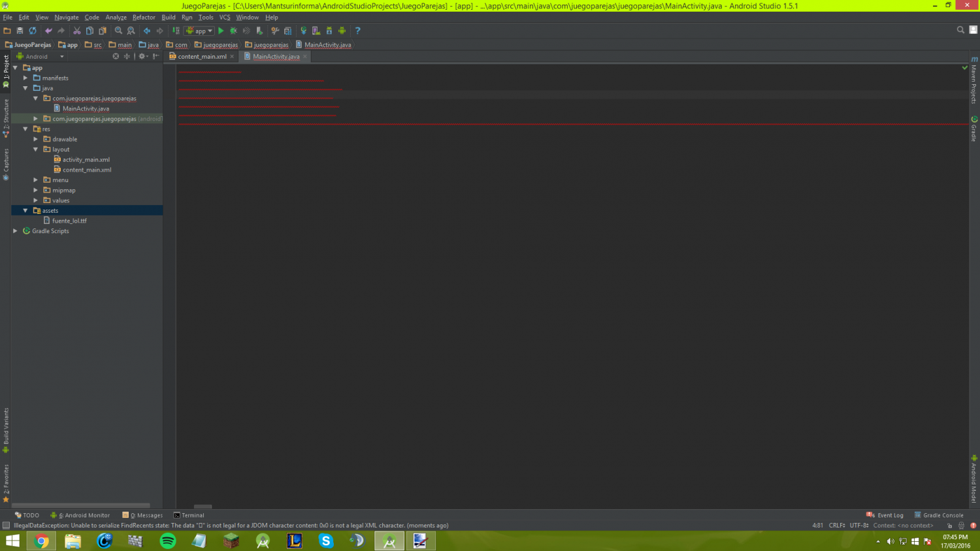The image size is (980, 551).
Task: Click the Search Everywhere magnifier icon
Action: (x=960, y=30)
